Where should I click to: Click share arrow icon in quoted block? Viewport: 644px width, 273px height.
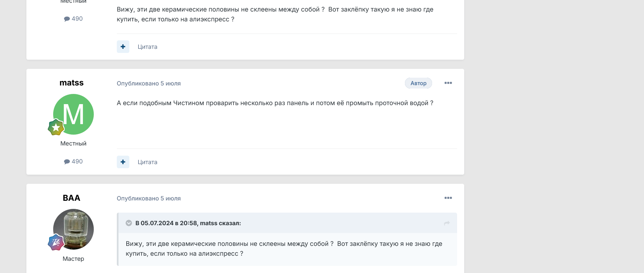447,223
